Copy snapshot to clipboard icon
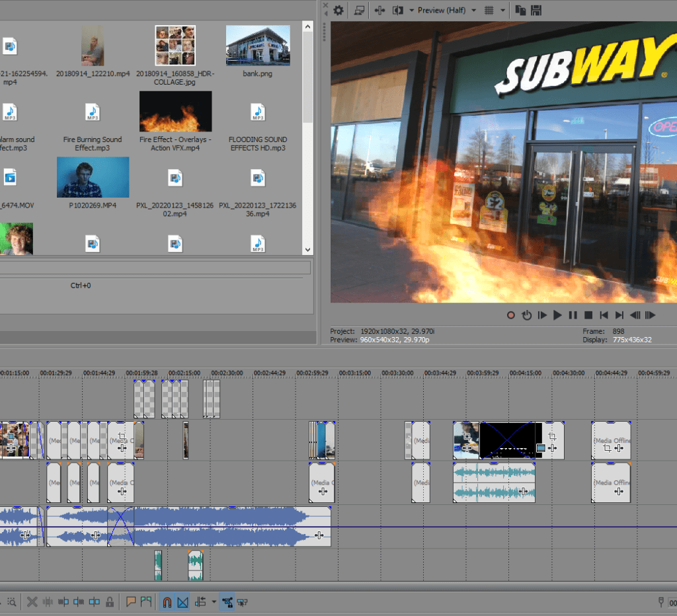677x616 pixels. click(x=520, y=10)
